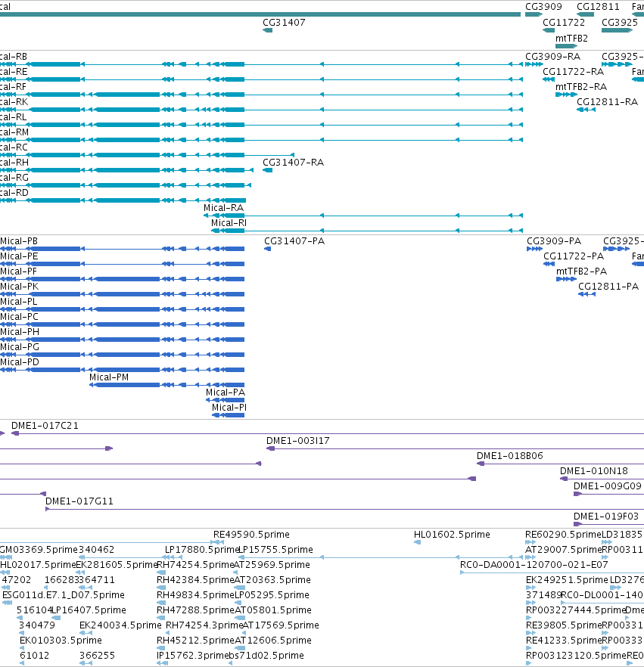Open the mtTFB2-RA transcript label
The image size is (644, 667).
point(581,87)
